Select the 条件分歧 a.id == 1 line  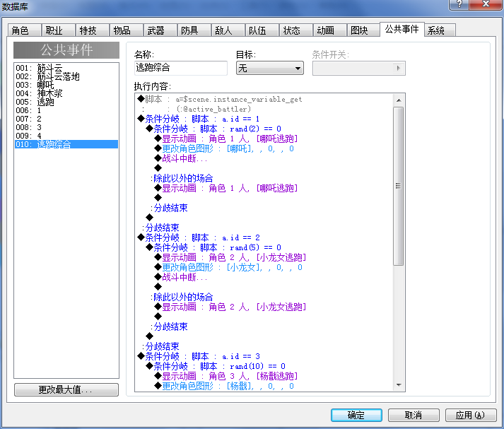pos(199,119)
